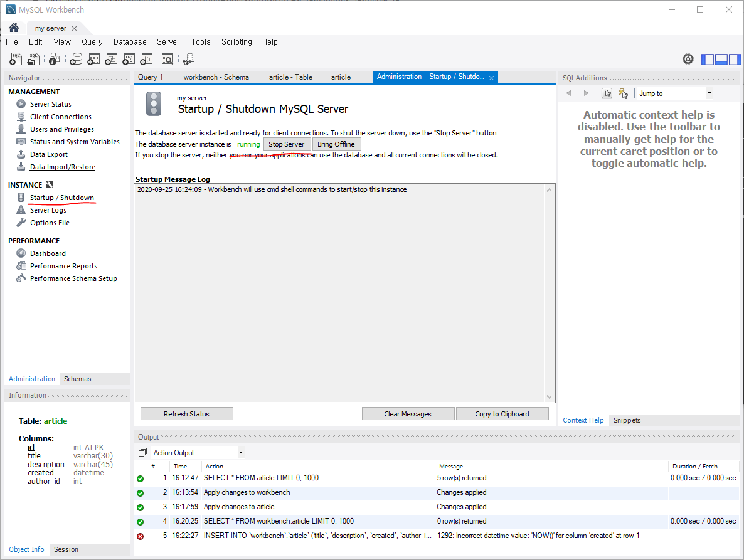The image size is (744, 560).
Task: Switch to the article tab
Action: point(341,77)
